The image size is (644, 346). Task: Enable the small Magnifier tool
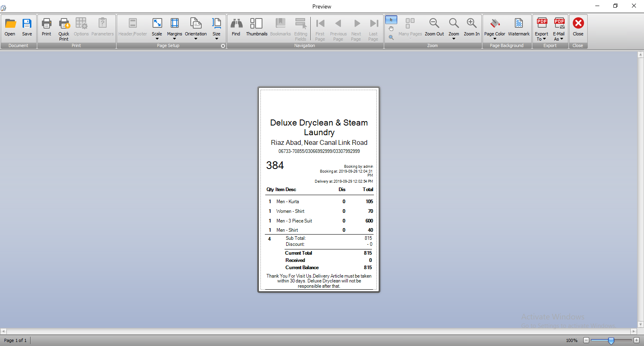(x=391, y=37)
